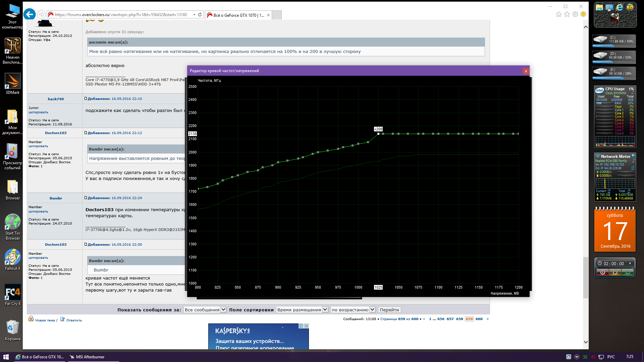
Task: Go to forum page 660 link
Action: [479, 319]
